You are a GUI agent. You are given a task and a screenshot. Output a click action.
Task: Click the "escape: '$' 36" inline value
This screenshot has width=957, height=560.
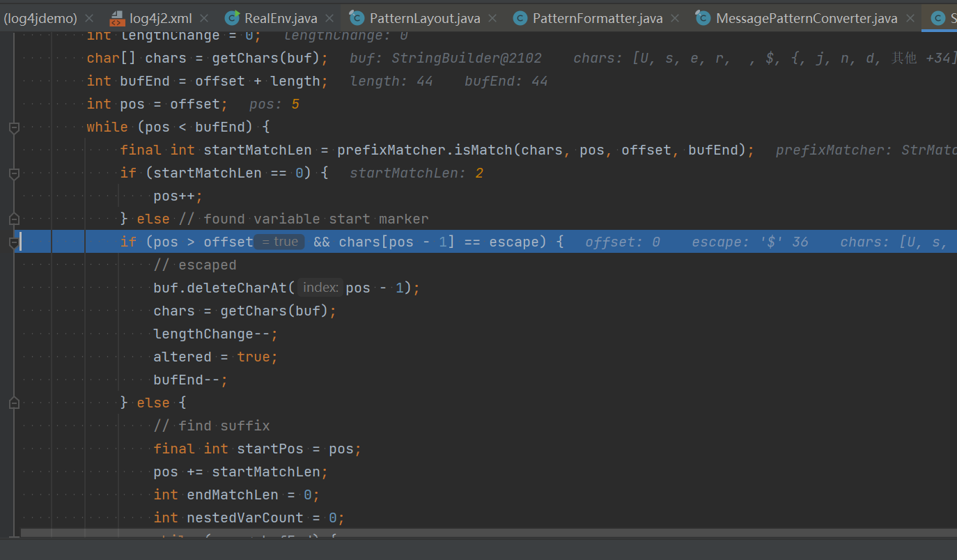click(750, 242)
